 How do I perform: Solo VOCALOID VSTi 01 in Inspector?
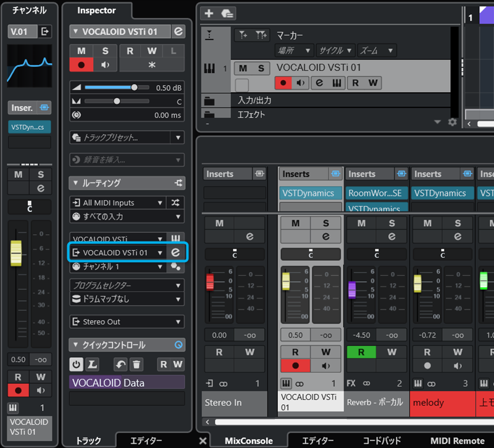[x=105, y=51]
